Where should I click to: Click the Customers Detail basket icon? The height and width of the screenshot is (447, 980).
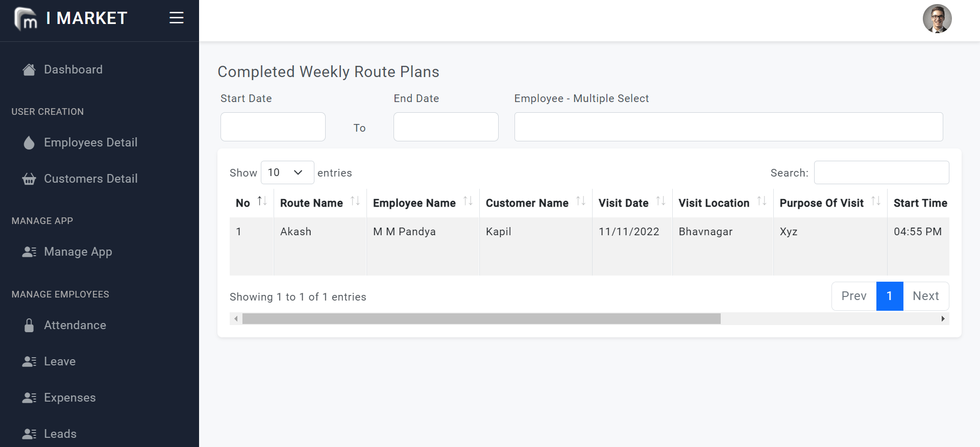[x=29, y=179]
